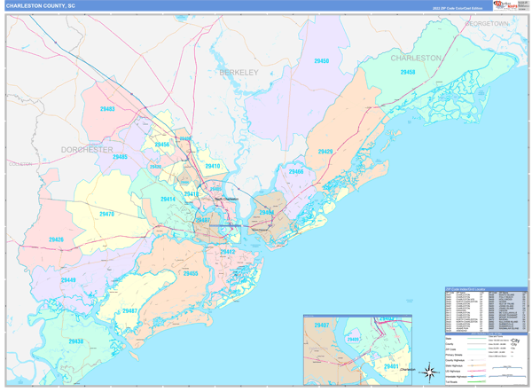Select ZIP code 29483 label

(x=106, y=108)
